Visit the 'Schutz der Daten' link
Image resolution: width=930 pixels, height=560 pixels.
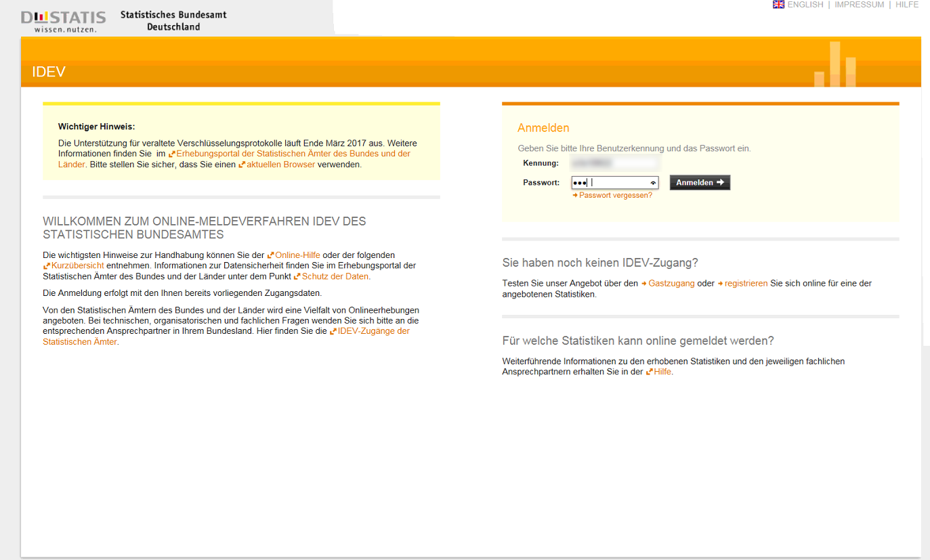tap(332, 276)
